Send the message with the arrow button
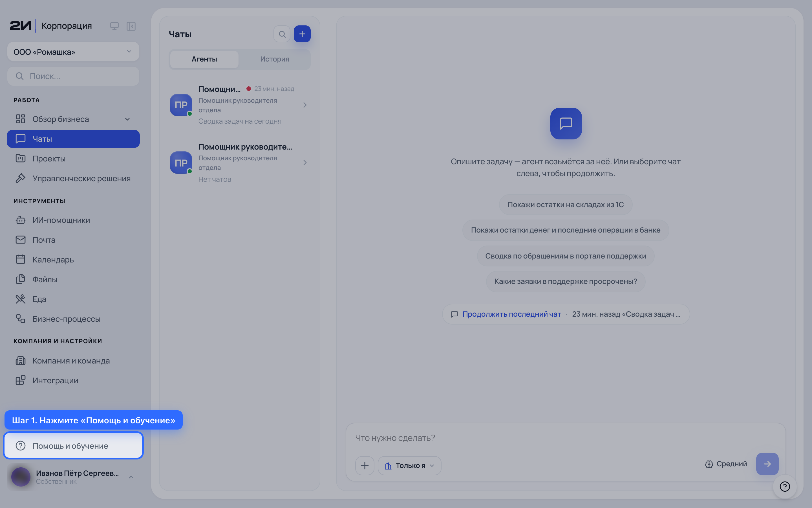 coord(767,464)
